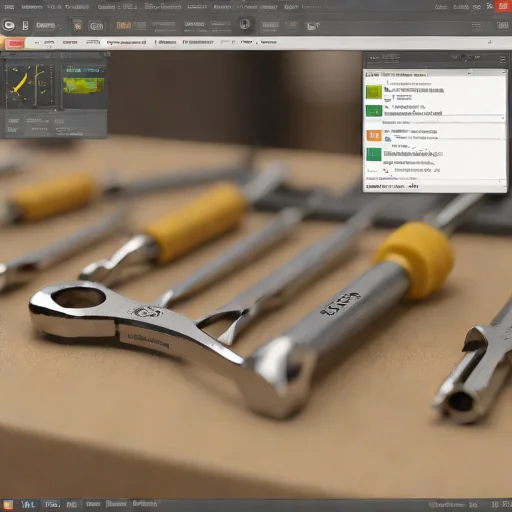Click the rounded-rectangle toolbar icon beside the orange glyph
This screenshot has width=512, height=512.
tap(96, 26)
